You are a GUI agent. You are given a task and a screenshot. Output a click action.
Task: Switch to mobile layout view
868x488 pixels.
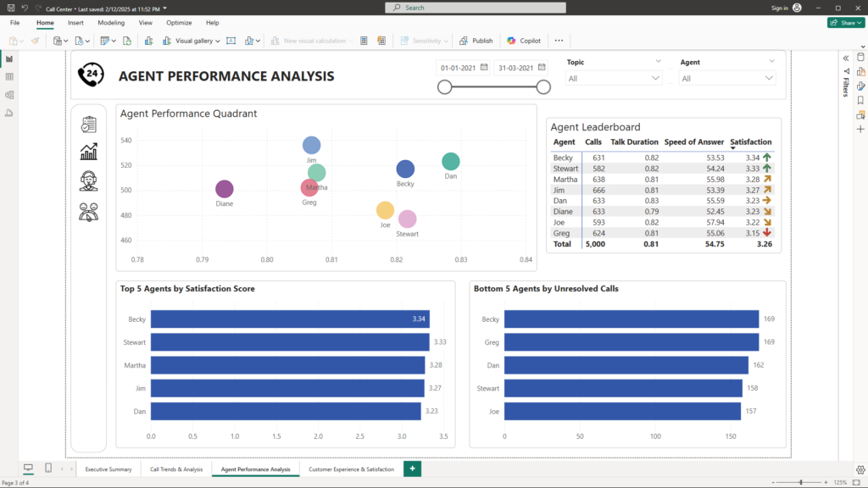pyautogui.click(x=48, y=469)
